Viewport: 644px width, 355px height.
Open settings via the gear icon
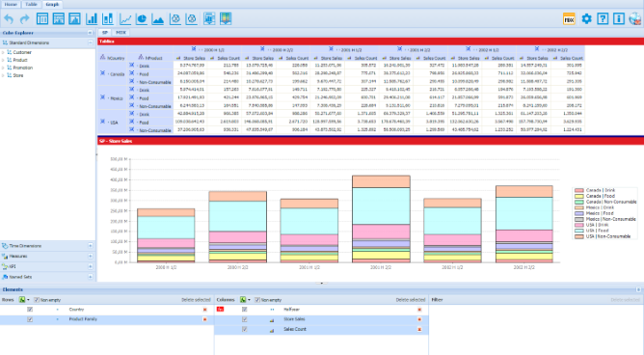click(x=586, y=19)
